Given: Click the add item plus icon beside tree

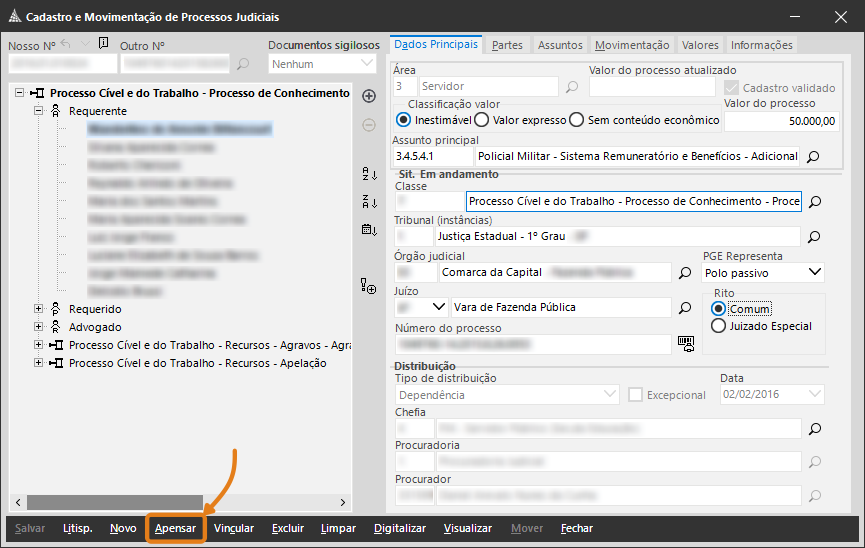Looking at the screenshot, I should [368, 96].
